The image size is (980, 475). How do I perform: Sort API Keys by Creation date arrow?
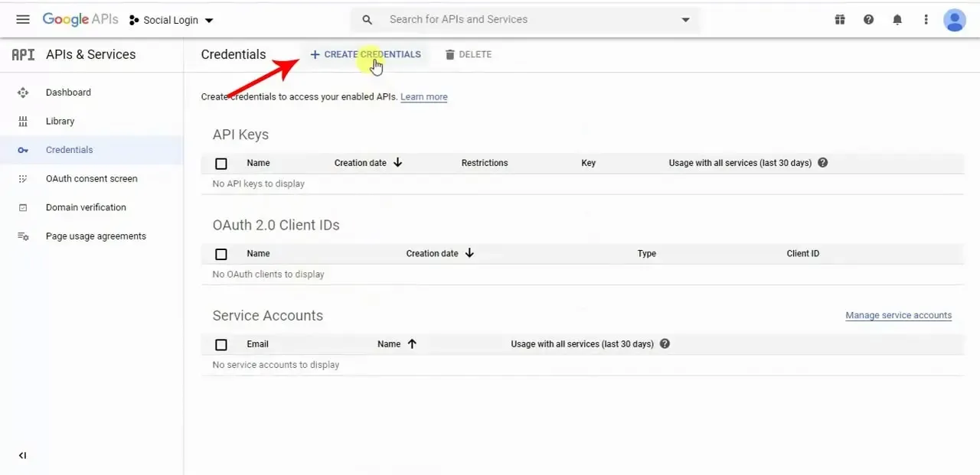pos(397,163)
